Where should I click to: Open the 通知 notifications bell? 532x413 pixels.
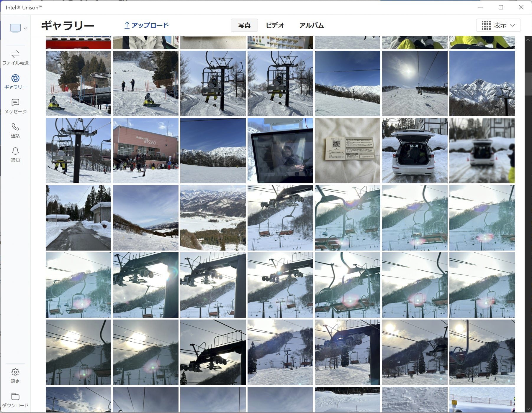tap(15, 155)
